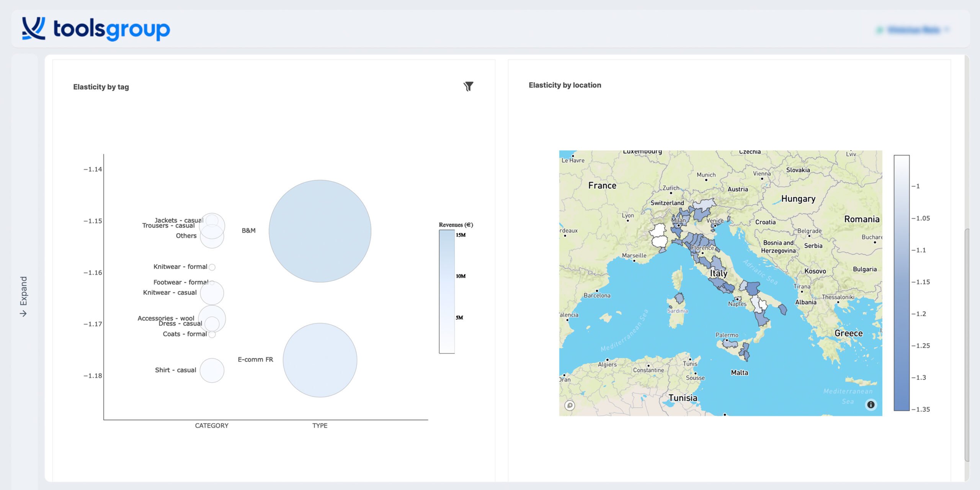
Task: Click the Florence label on map
Action: pos(702,248)
